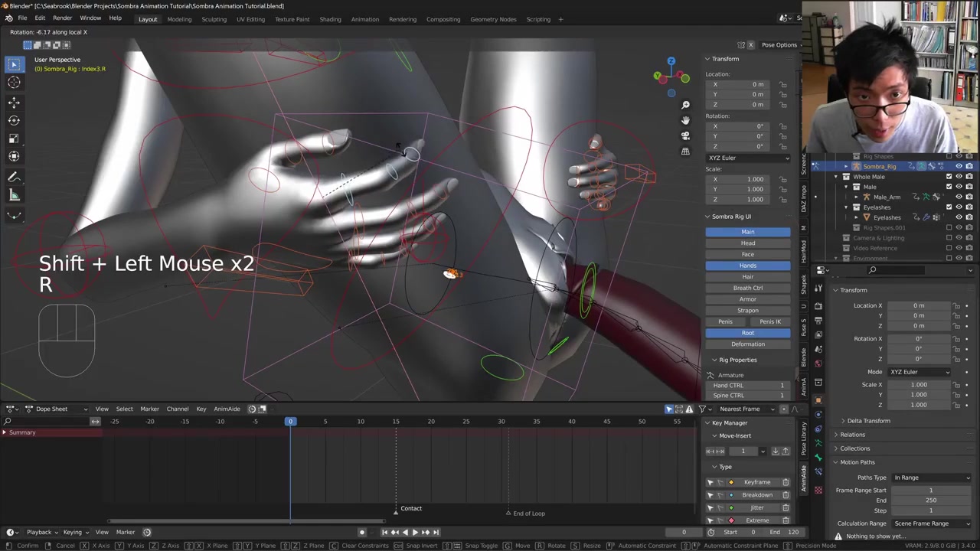Pick the Annotate pencil tool
Image resolution: width=980 pixels, height=551 pixels.
click(x=14, y=177)
